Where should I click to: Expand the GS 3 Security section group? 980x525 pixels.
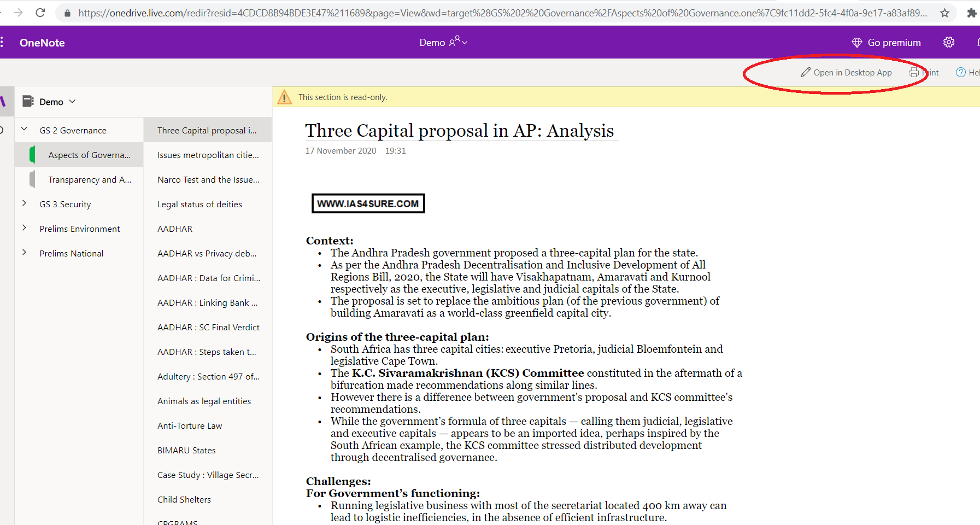[24, 203]
